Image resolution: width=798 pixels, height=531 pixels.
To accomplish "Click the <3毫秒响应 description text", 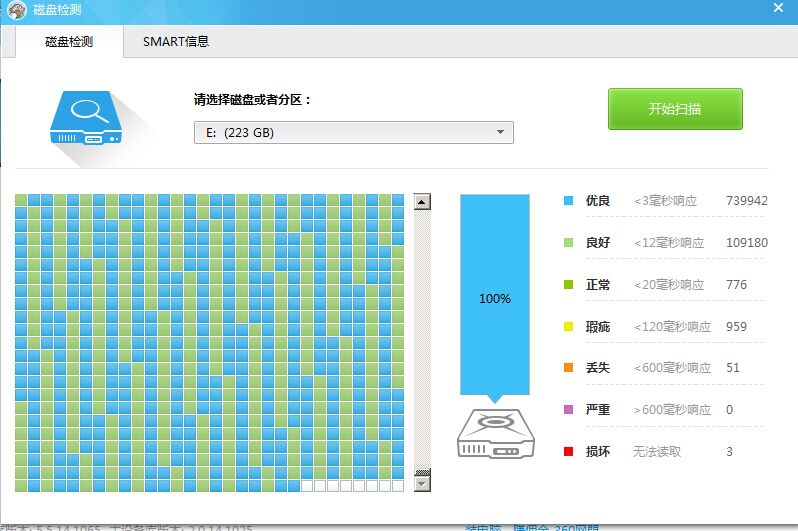I will click(x=665, y=201).
